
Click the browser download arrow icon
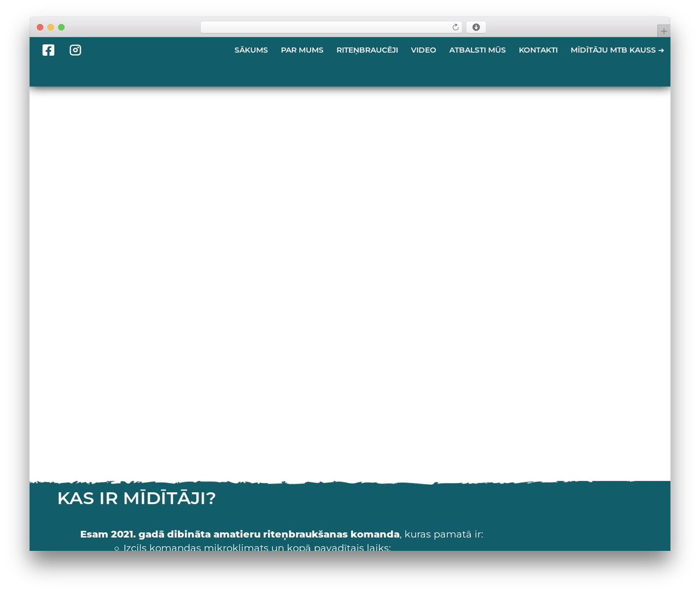pyautogui.click(x=476, y=27)
